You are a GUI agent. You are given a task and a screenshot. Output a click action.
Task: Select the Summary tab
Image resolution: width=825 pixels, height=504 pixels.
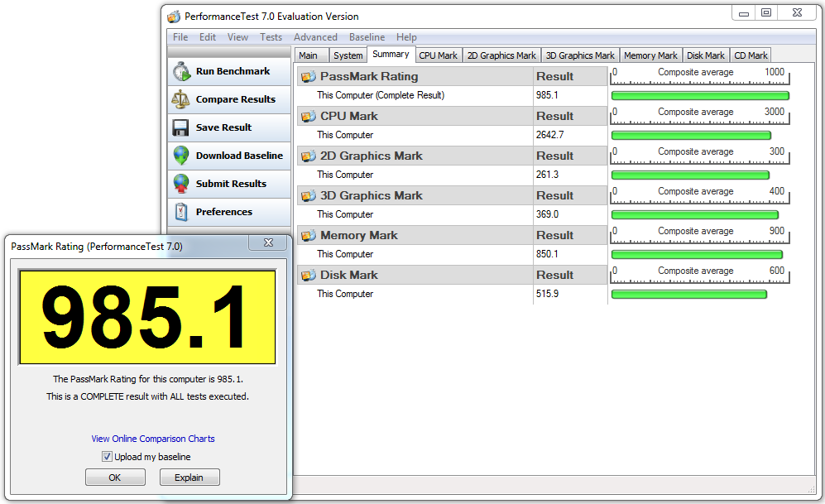point(391,54)
